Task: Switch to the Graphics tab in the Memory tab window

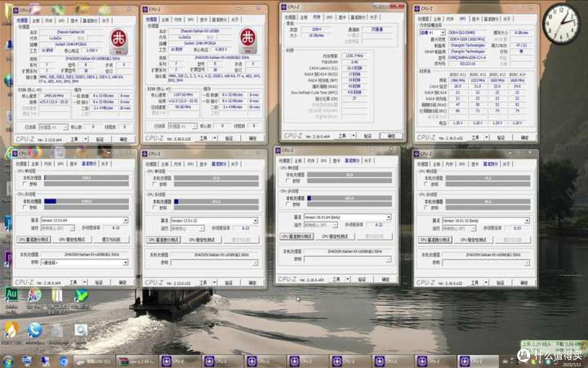Action: 342,17
